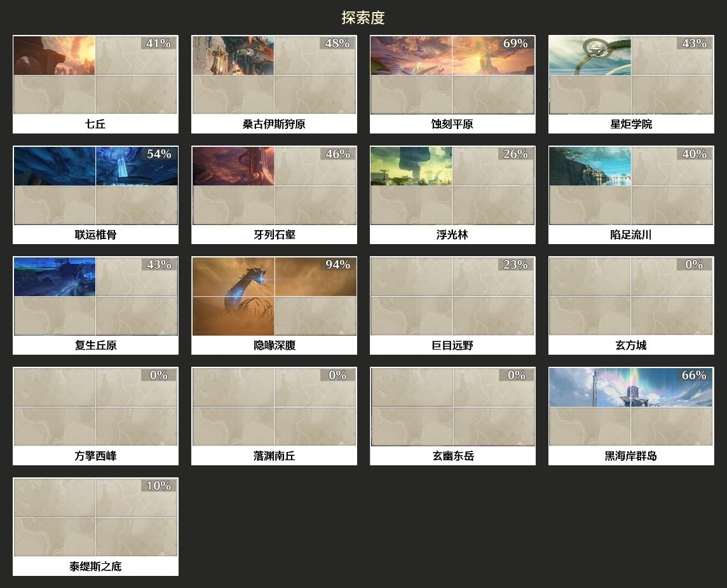Click the 43% badge on 星炬学院

point(694,43)
